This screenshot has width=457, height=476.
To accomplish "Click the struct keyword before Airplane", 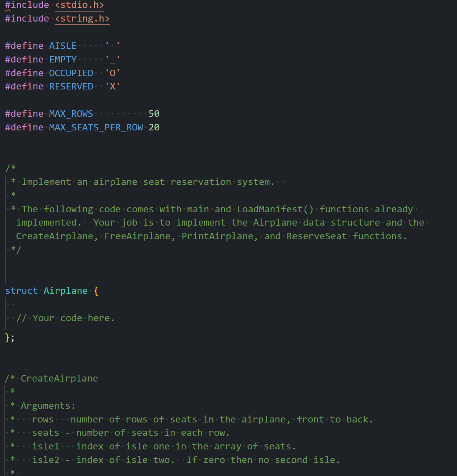I will click(x=21, y=291).
